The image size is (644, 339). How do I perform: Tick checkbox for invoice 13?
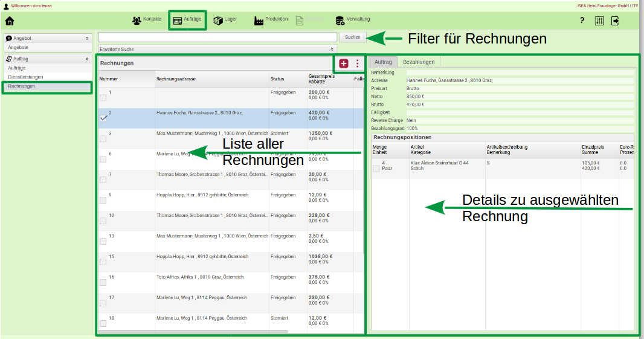pos(103,242)
